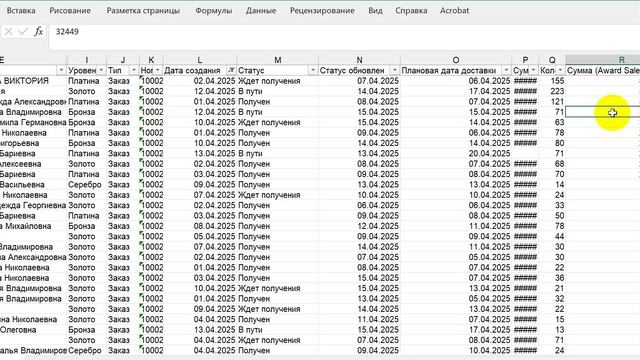Select quantity cell with value 121

pyautogui.click(x=552, y=102)
